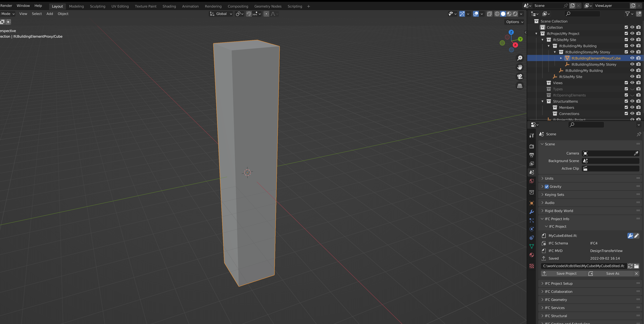Click the folder browse icon next to file path
This screenshot has width=644, height=324.
tap(636, 266)
